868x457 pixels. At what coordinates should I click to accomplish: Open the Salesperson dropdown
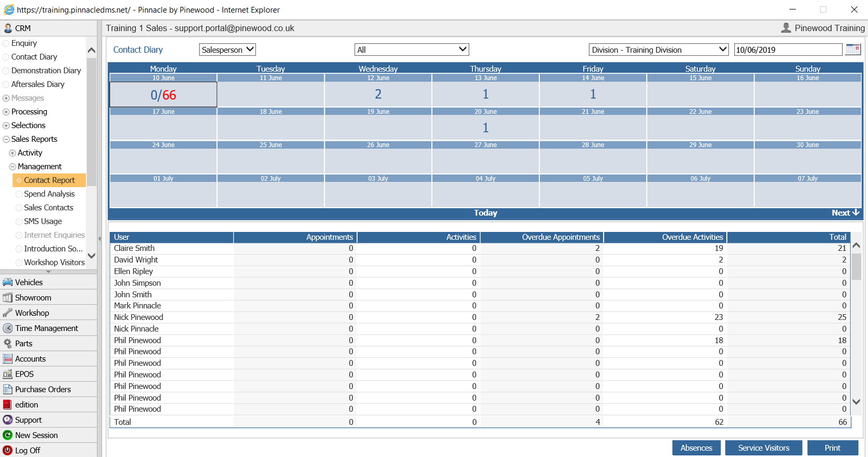(x=227, y=50)
